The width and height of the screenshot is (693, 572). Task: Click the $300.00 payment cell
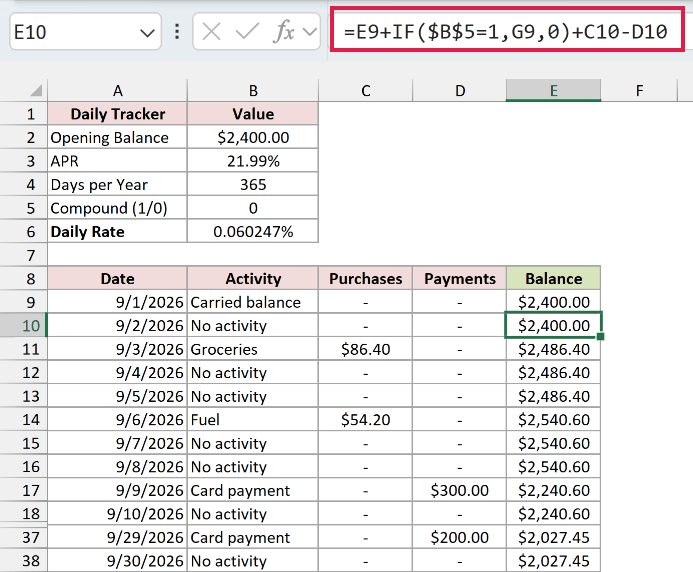(x=460, y=490)
